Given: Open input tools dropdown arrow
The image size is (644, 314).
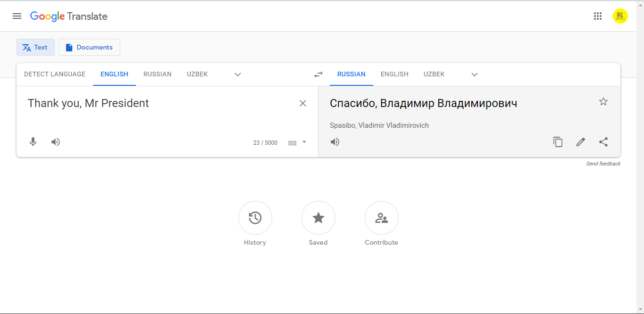Looking at the screenshot, I should point(304,142).
